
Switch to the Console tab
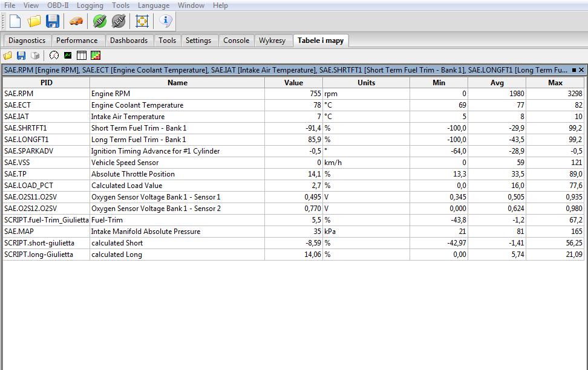(237, 41)
